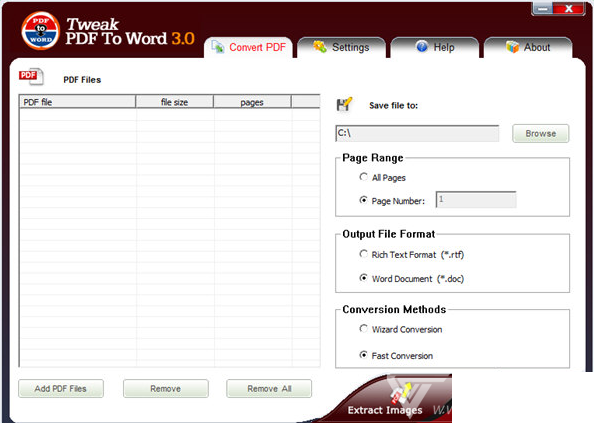Screen dimensions: 594x423
Task: Select the All Pages radio button
Action: click(363, 177)
